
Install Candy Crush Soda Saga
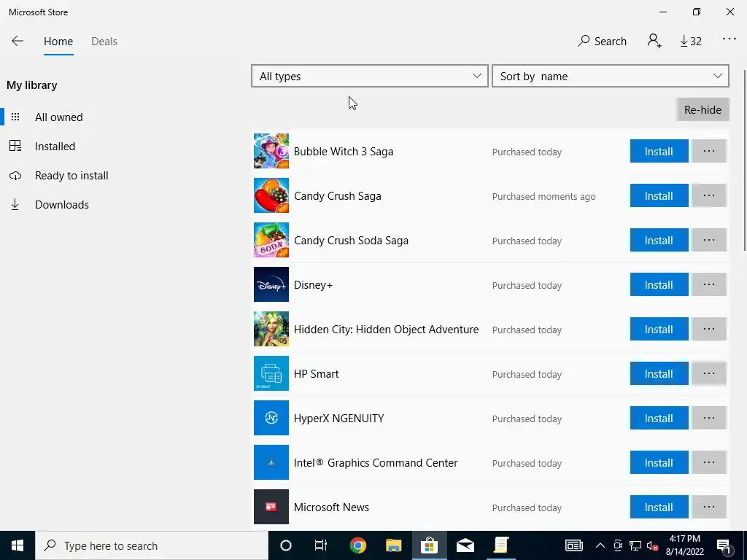(x=659, y=240)
